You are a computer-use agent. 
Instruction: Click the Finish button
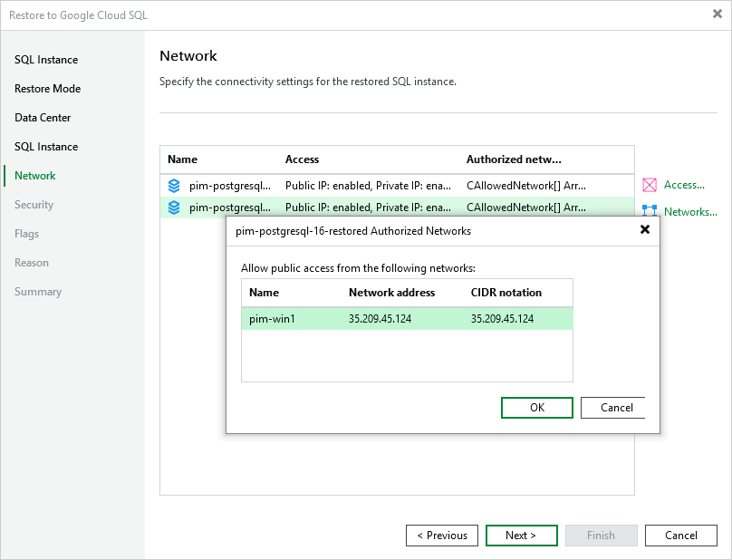click(x=602, y=536)
